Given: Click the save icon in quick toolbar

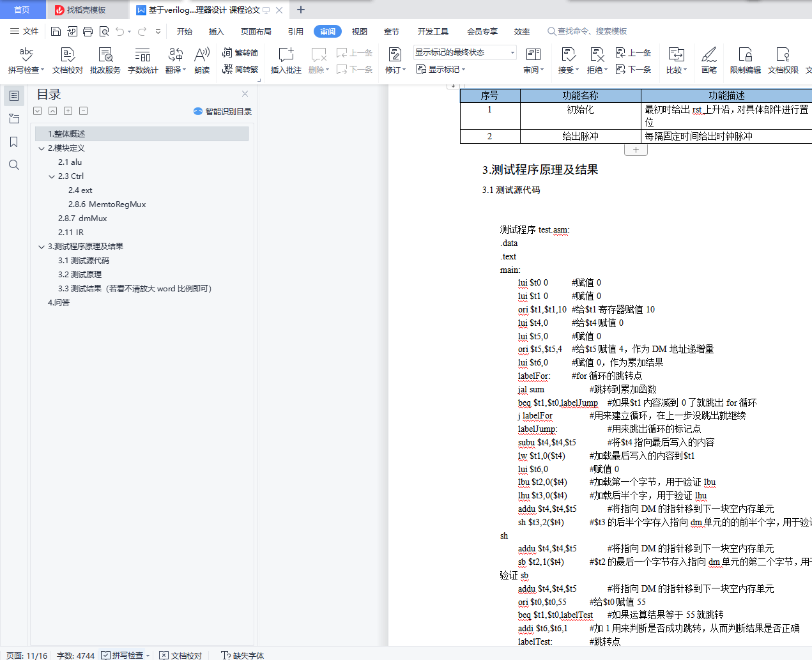Looking at the screenshot, I should pyautogui.click(x=56, y=31).
